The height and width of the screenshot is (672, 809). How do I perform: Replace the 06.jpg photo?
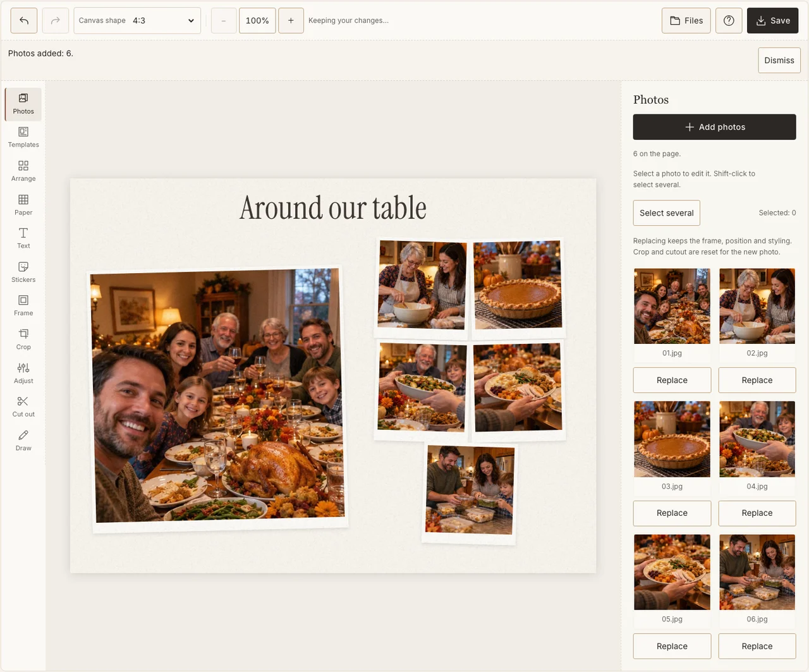click(x=757, y=646)
